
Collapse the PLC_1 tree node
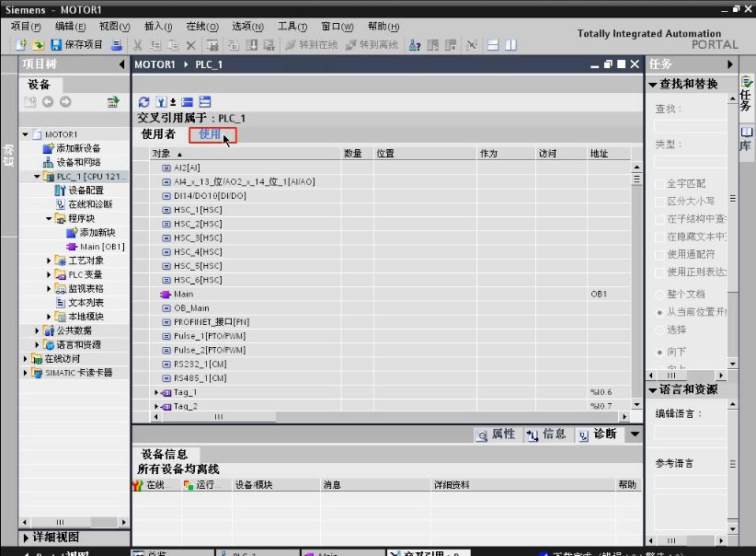coord(37,177)
